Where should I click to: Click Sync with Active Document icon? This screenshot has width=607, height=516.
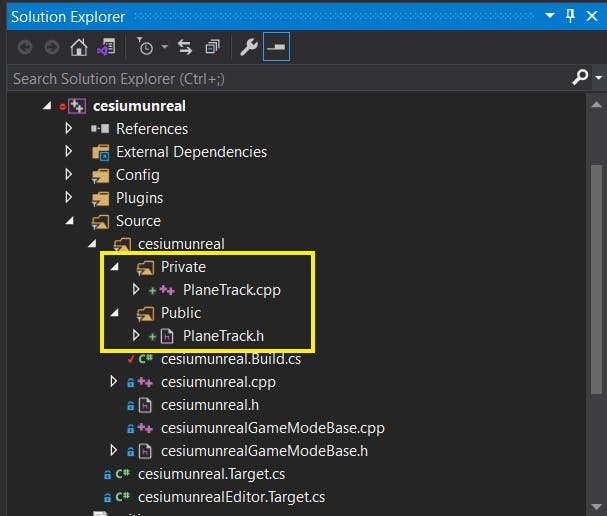(185, 47)
